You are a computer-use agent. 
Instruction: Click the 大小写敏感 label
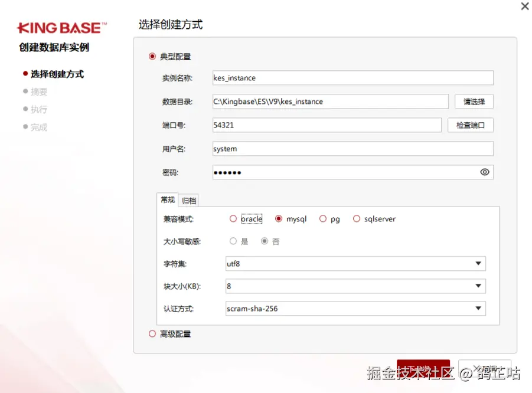point(182,241)
